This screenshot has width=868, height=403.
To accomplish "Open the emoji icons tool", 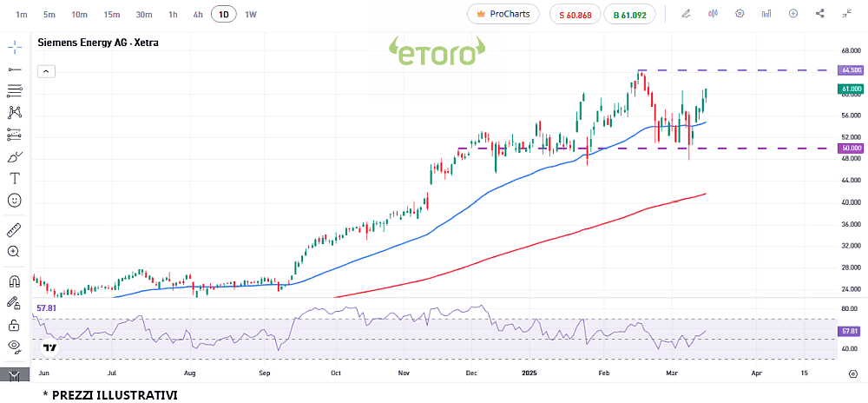I will tap(15, 200).
